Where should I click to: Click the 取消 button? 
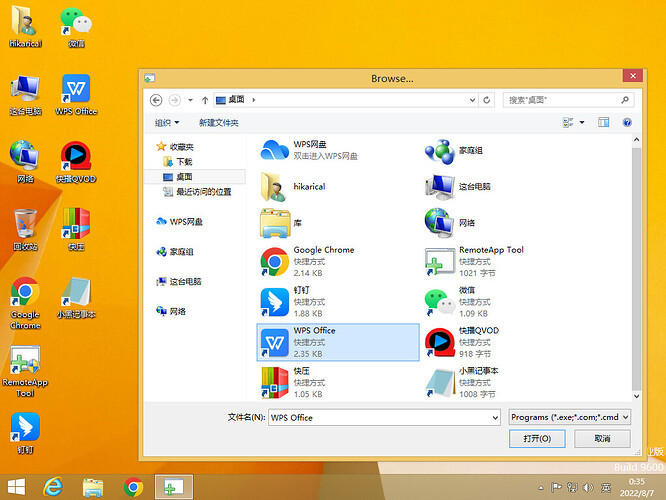click(x=602, y=438)
